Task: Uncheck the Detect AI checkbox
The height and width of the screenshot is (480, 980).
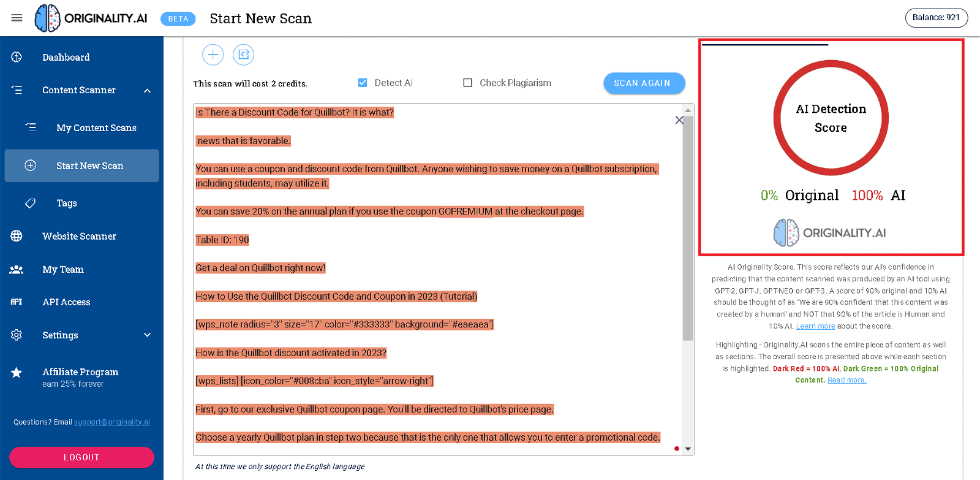Action: [363, 83]
